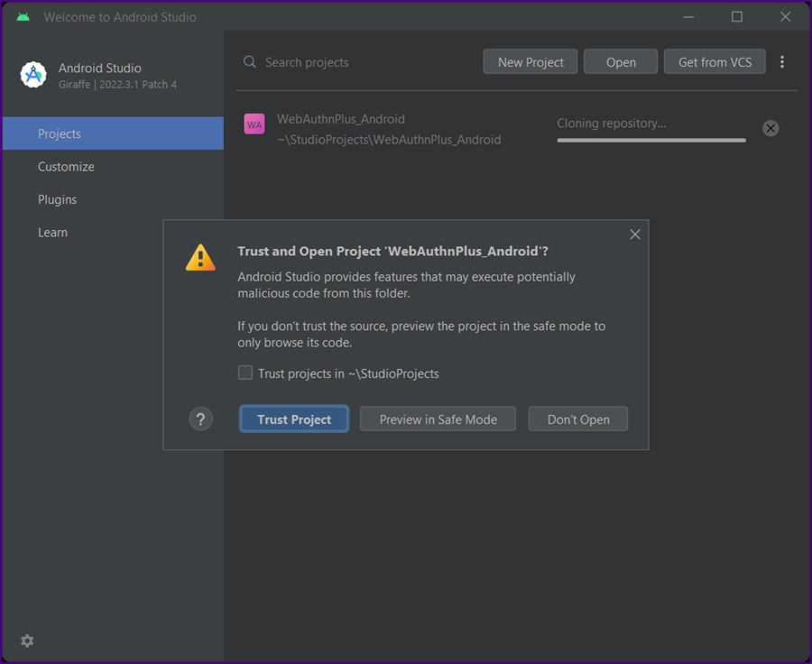
Task: Click the cloning repository progress bar
Action: pos(651,141)
